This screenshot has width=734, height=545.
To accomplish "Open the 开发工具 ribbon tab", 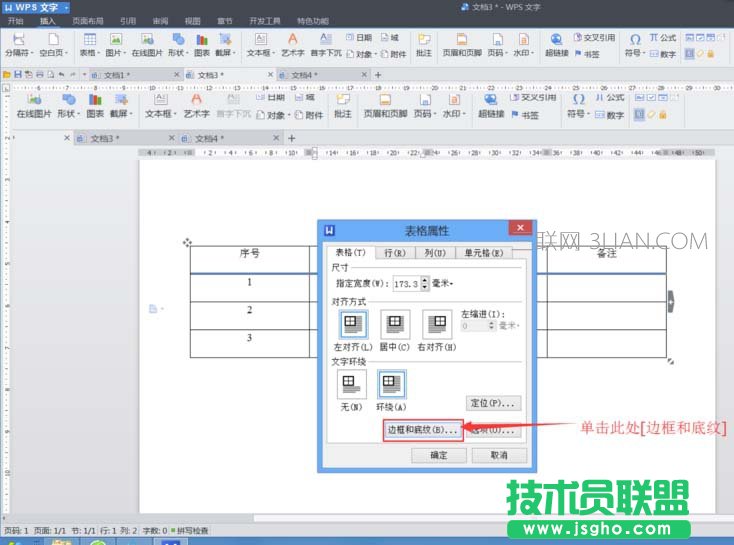I will pos(265,21).
